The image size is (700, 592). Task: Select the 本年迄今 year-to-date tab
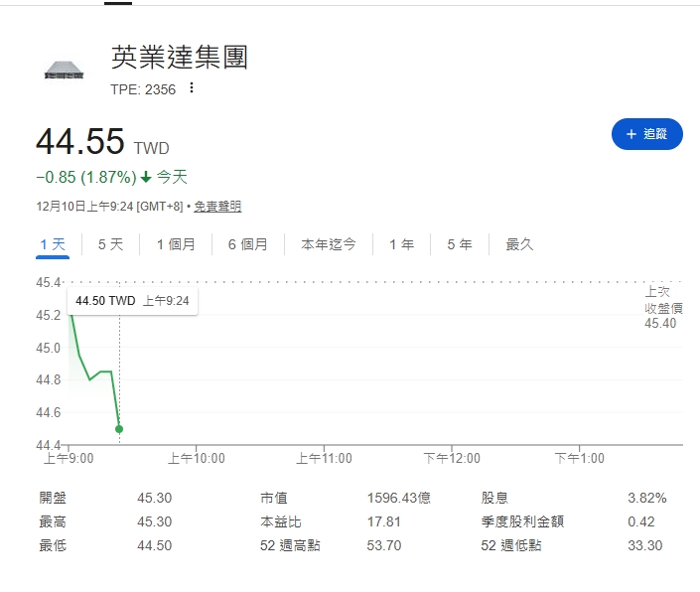coord(329,244)
